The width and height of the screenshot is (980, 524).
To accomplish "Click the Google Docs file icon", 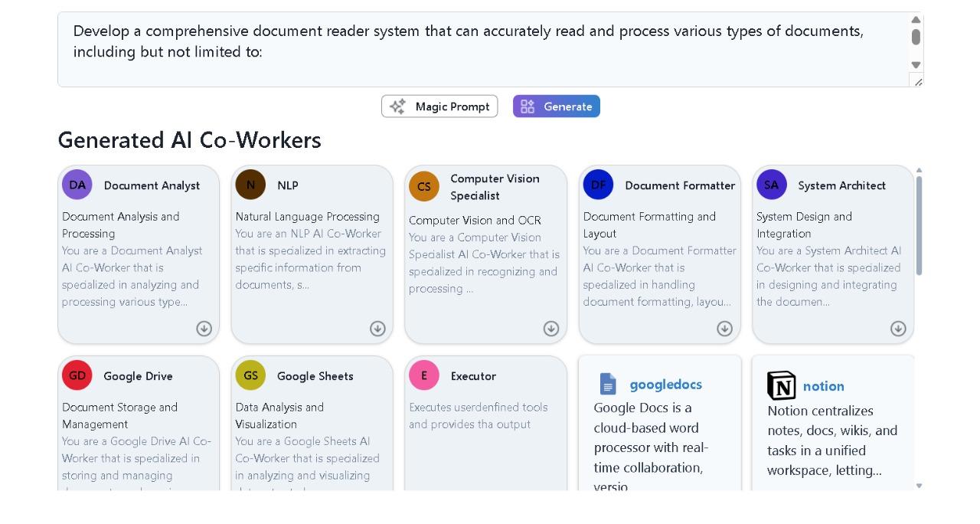I will [x=608, y=384].
